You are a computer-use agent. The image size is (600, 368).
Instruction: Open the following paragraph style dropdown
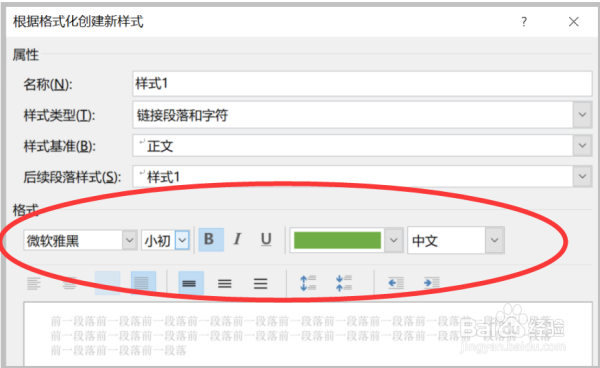pyautogui.click(x=582, y=176)
